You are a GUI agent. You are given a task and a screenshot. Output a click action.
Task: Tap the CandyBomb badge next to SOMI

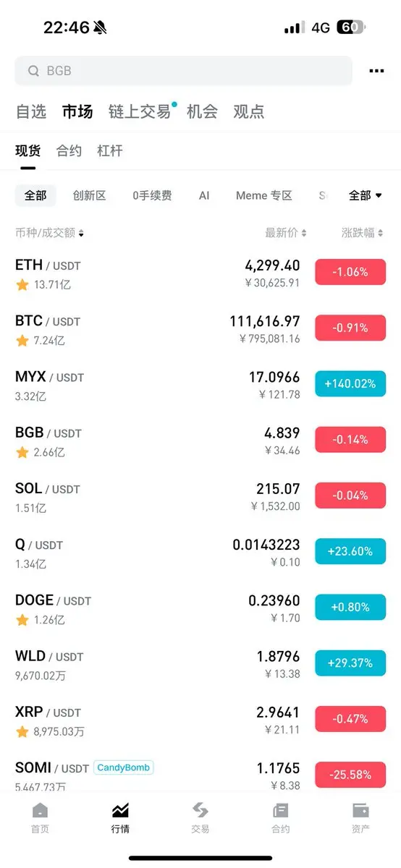(124, 767)
